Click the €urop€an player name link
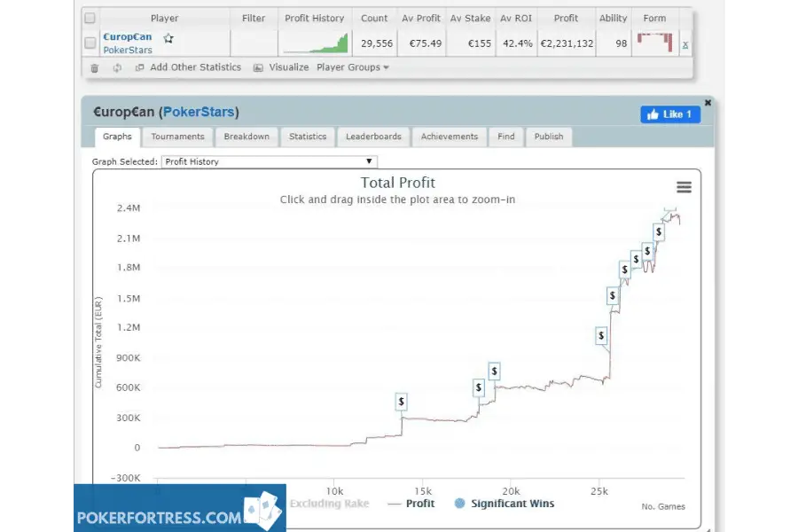Viewport: 798px width, 532px height. pyautogui.click(x=127, y=36)
